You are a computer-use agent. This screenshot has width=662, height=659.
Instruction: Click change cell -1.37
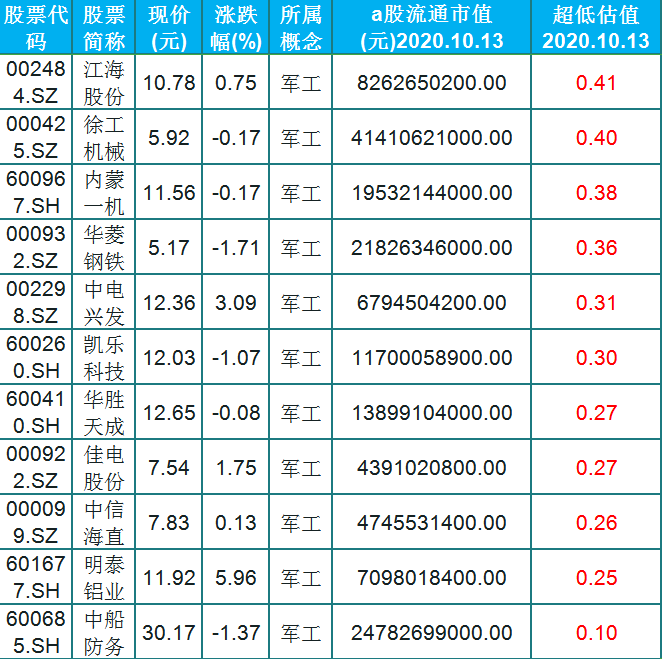pos(236,633)
